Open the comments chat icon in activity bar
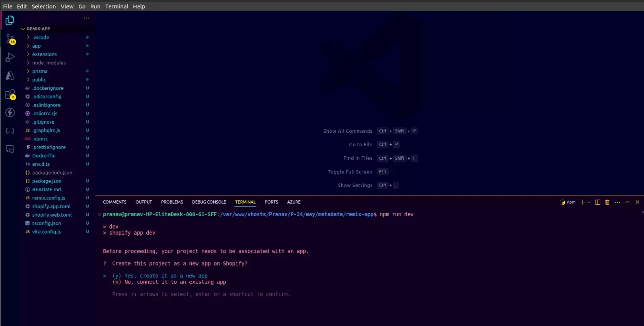This screenshot has height=326, width=644. tap(10, 149)
